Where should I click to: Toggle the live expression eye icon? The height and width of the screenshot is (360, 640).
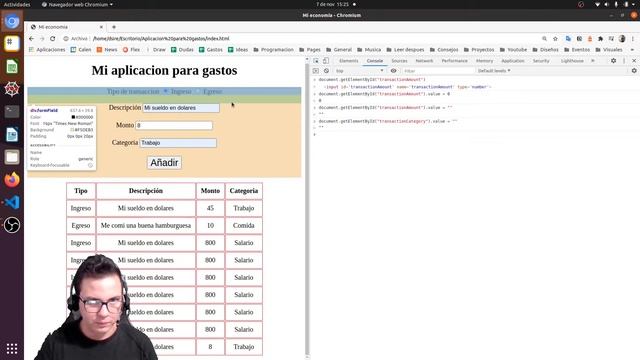click(x=393, y=71)
